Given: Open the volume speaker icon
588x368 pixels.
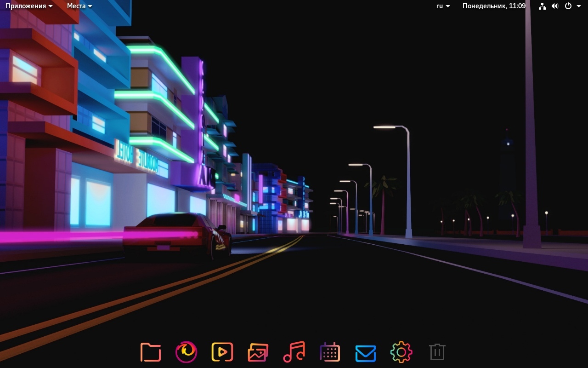Looking at the screenshot, I should pyautogui.click(x=555, y=6).
